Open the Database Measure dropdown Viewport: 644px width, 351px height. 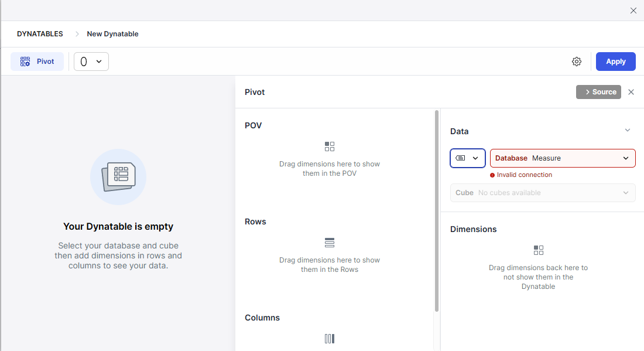(x=562, y=158)
